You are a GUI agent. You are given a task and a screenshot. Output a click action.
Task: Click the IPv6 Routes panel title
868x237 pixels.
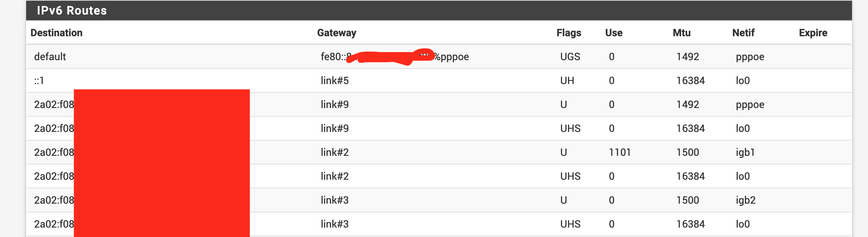pyautogui.click(x=72, y=11)
